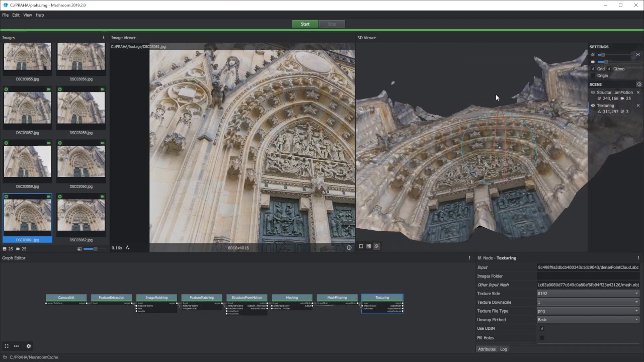
Task: Open the Images panel options menu
Action: tap(104, 38)
